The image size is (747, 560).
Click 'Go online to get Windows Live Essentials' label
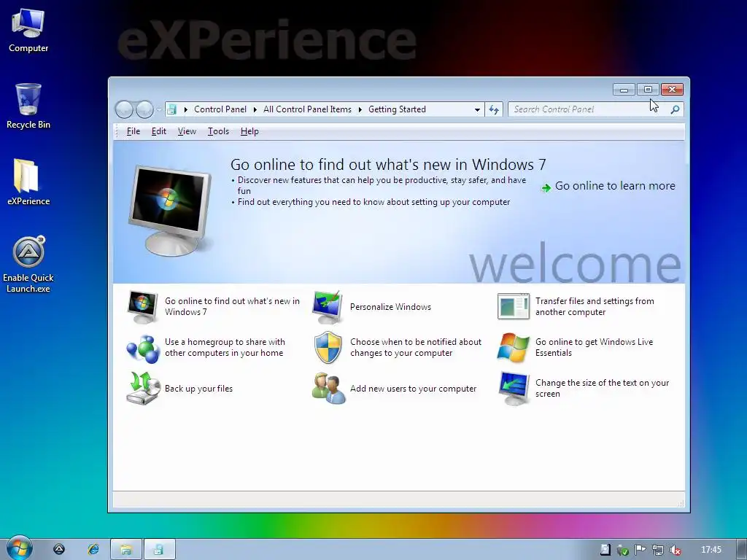[x=594, y=348]
